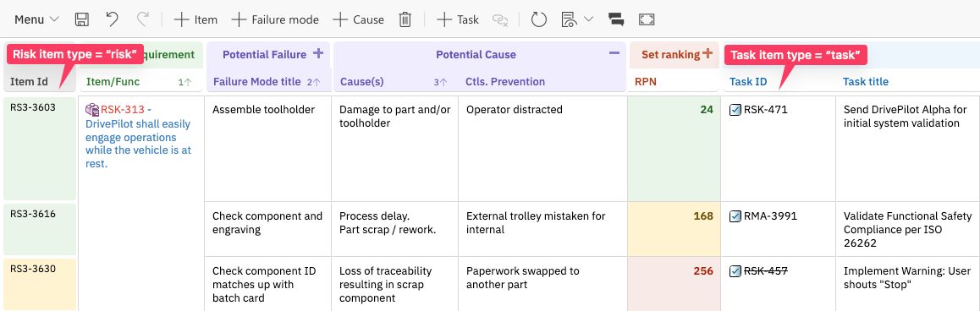Click the Operator distracted cell
980x311 pixels.
coord(542,149)
